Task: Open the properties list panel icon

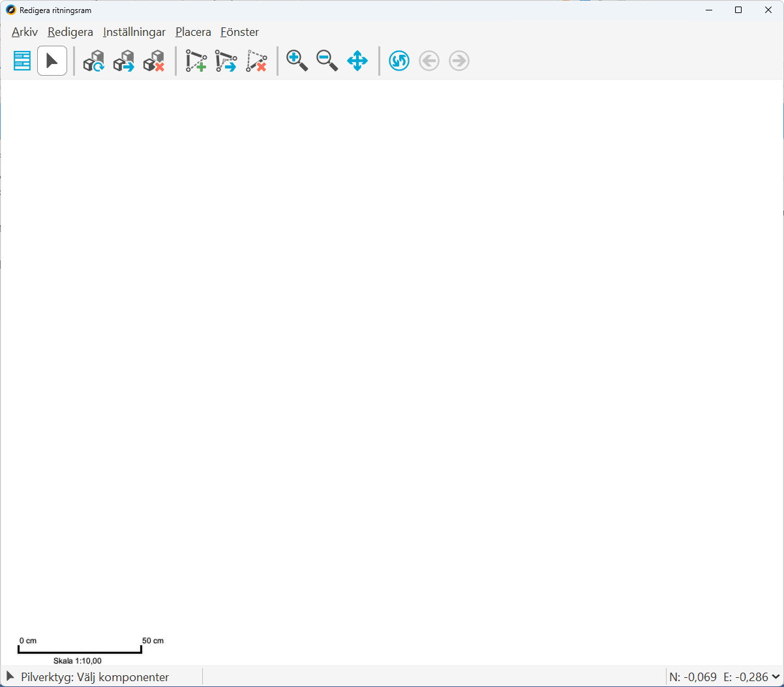Action: pyautogui.click(x=22, y=61)
